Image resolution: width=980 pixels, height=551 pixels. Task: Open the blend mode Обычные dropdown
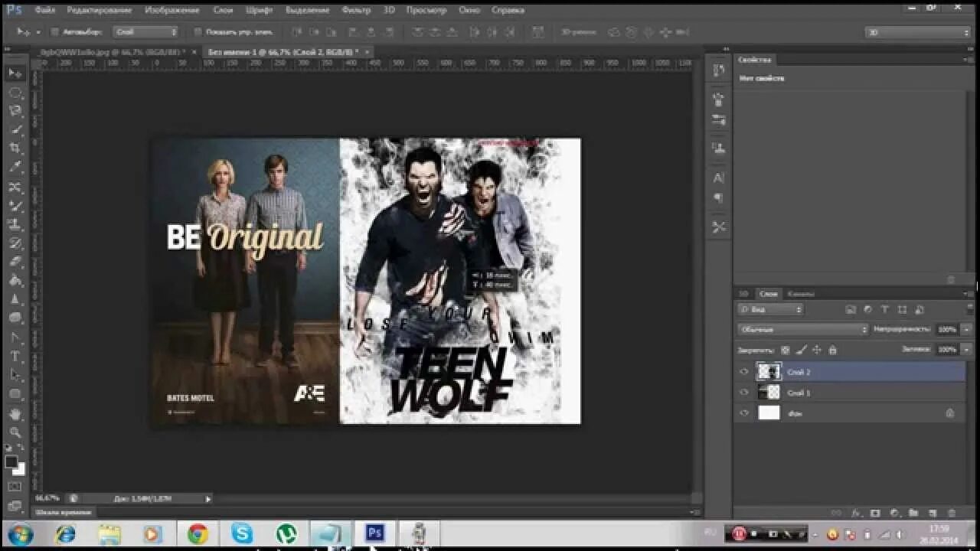(803, 329)
